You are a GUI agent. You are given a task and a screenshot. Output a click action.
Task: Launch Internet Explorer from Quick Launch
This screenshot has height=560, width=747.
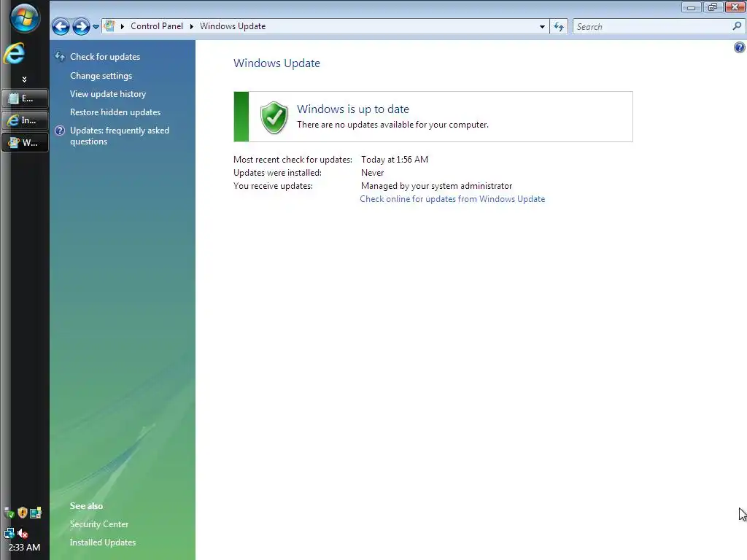pyautogui.click(x=15, y=53)
